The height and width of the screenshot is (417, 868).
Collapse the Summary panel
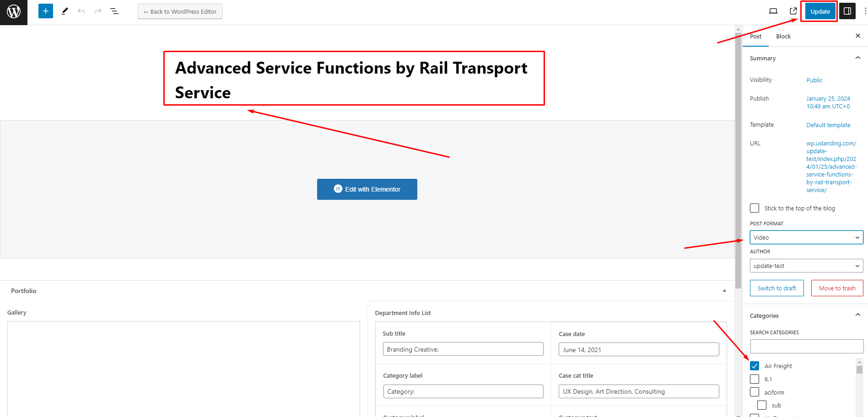[857, 58]
